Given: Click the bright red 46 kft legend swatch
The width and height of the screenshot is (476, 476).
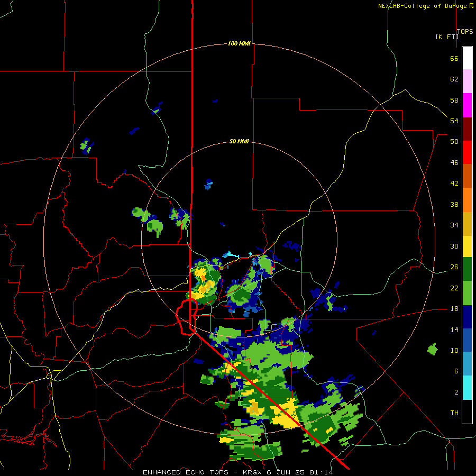Looking at the screenshot, I should 467,152.
